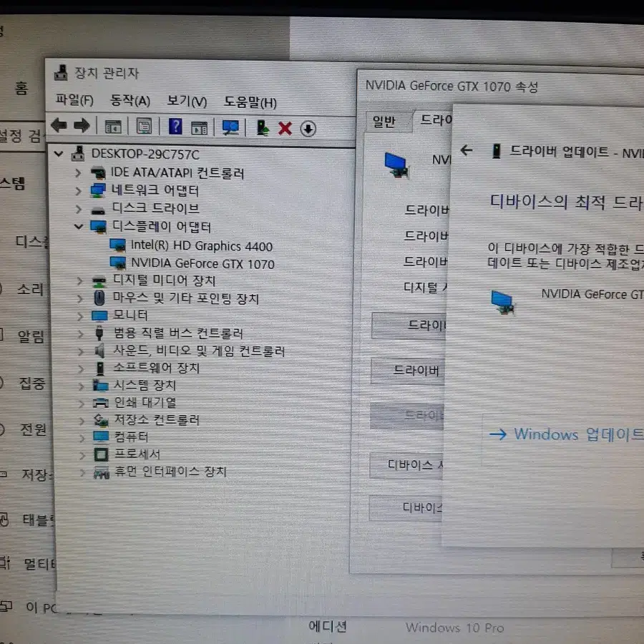Click the human interface devices icon
Screen dimensions: 644x644
(x=102, y=472)
